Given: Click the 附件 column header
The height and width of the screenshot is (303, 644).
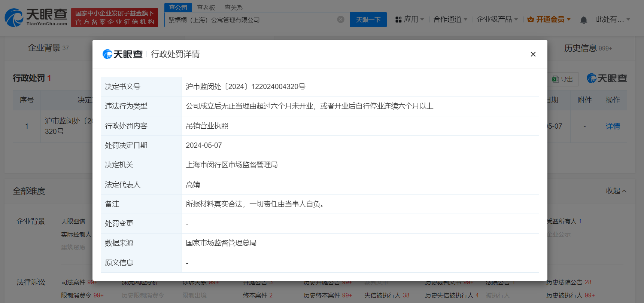Looking at the screenshot, I should 584,100.
